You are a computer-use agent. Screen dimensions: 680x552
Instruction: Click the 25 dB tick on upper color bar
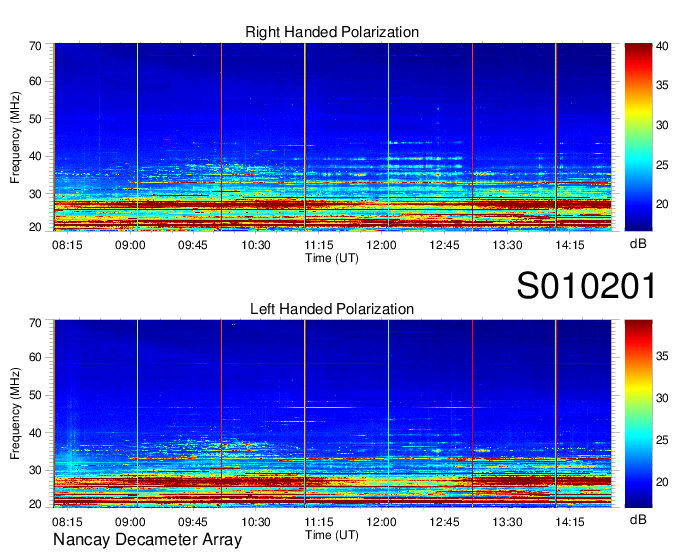(x=662, y=165)
